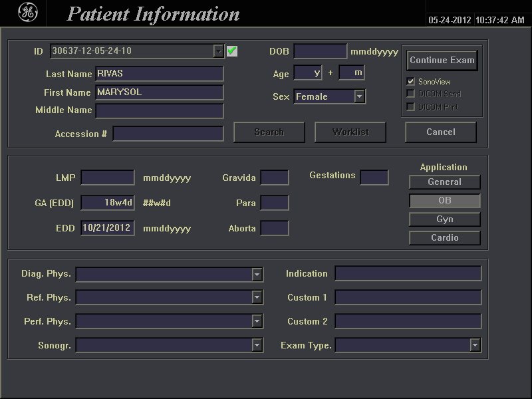Click into the Last Name field
This screenshot has height=399, width=532.
[x=159, y=74]
